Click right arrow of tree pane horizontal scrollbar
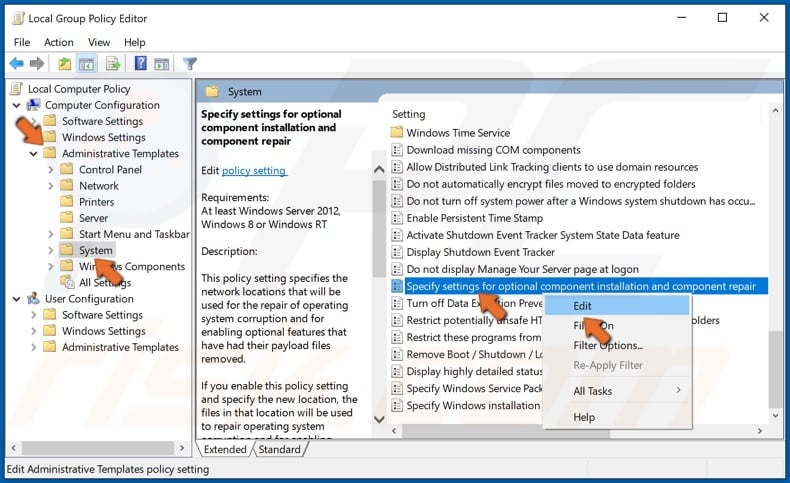The width and height of the screenshot is (790, 483). coord(182,447)
